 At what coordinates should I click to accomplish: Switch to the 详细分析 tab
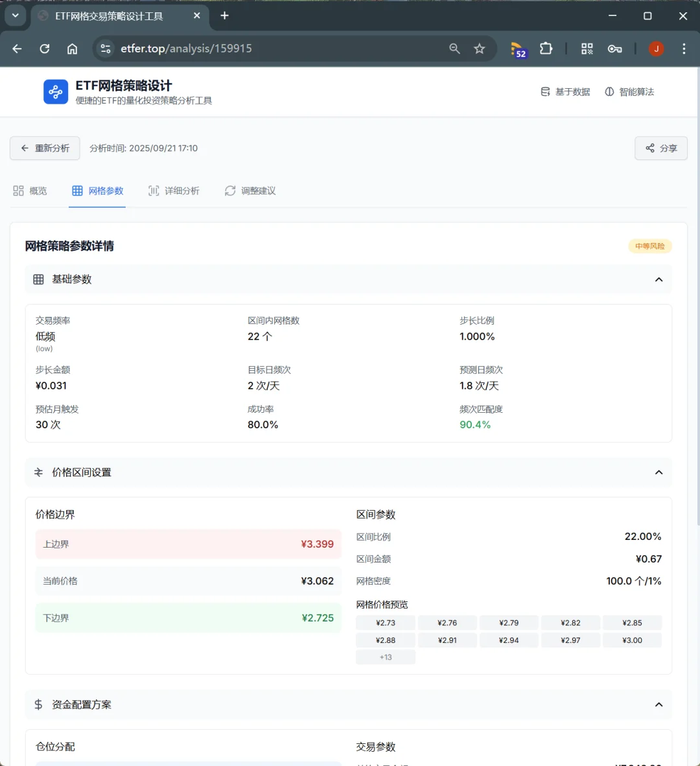tap(174, 191)
